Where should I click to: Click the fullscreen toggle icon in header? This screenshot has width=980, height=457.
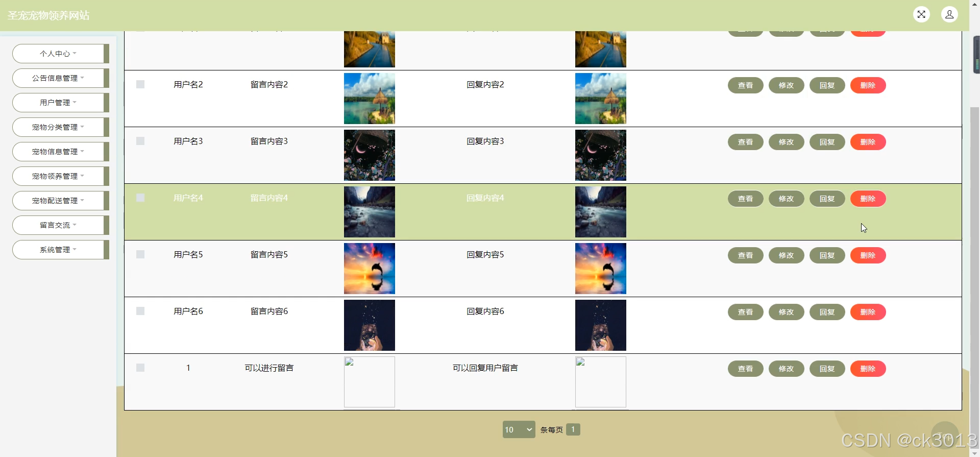[921, 14]
